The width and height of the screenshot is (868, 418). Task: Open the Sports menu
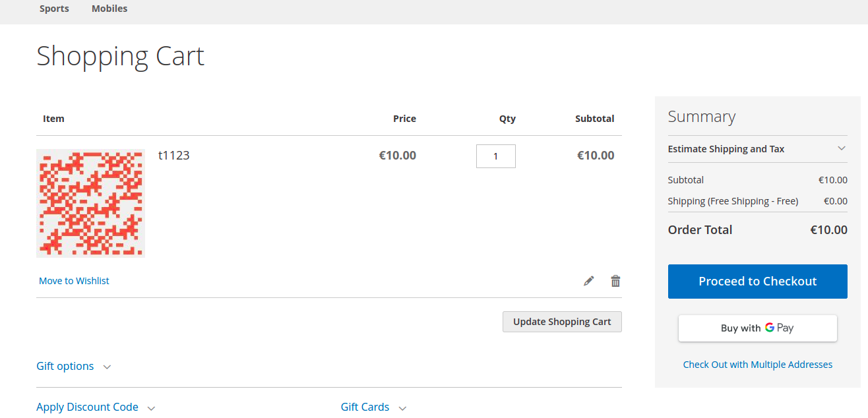54,9
